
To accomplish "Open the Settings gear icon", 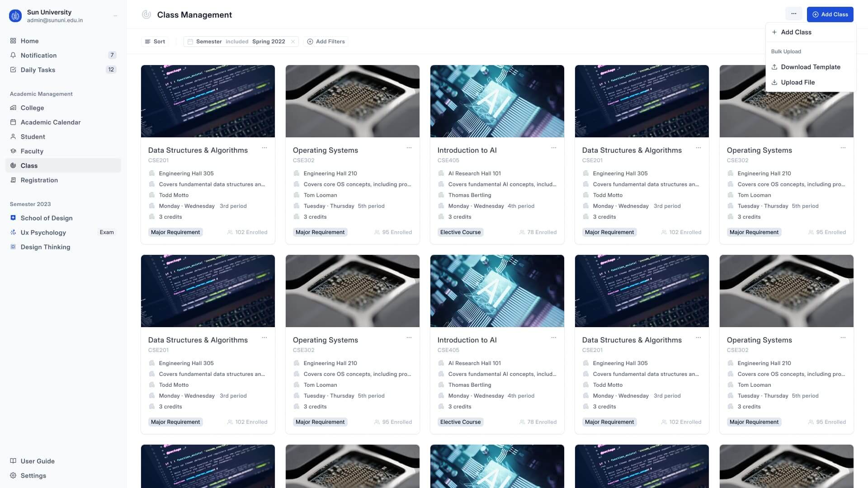I will point(13,475).
